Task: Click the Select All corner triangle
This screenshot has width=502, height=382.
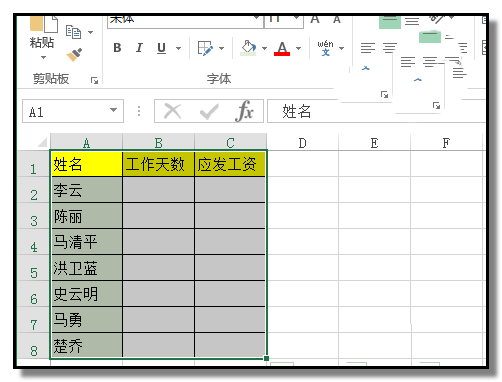Action: click(42, 142)
